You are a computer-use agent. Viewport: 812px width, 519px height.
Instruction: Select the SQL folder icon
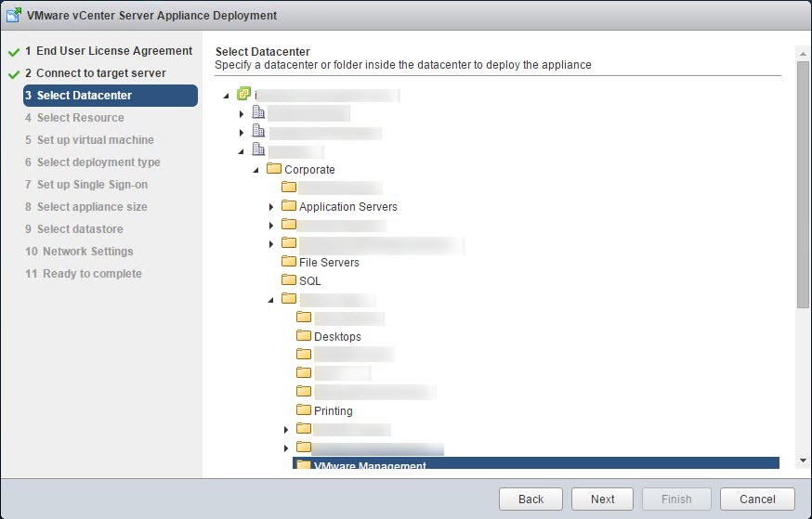288,279
